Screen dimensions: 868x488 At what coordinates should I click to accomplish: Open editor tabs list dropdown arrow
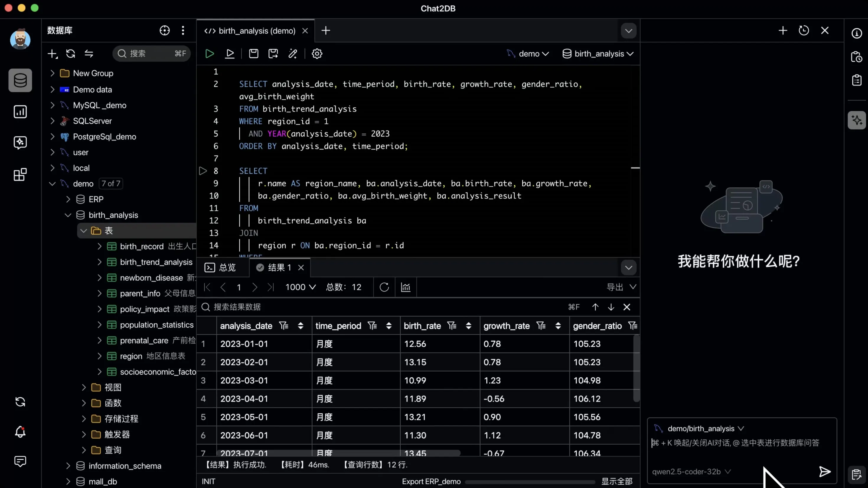[x=629, y=31]
